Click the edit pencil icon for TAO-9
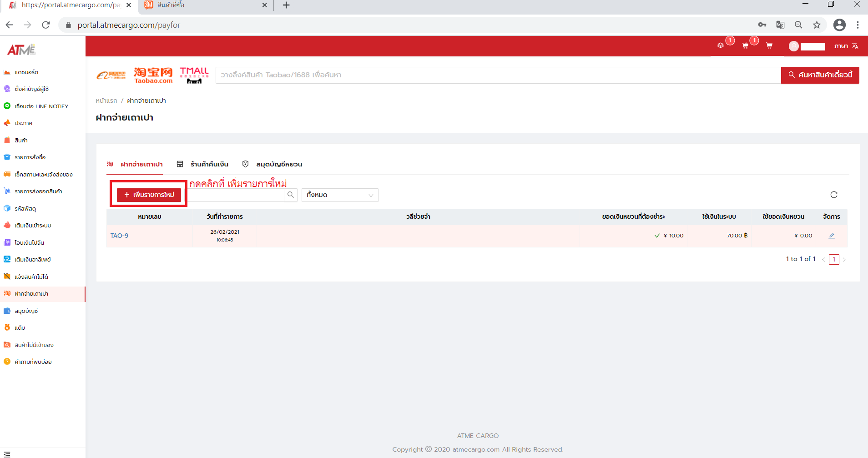 tap(831, 236)
